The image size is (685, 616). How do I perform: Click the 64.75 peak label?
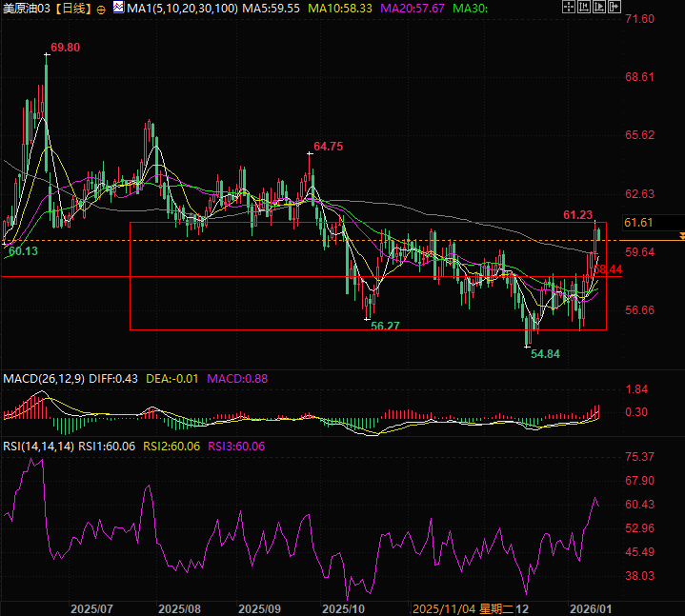[x=328, y=146]
